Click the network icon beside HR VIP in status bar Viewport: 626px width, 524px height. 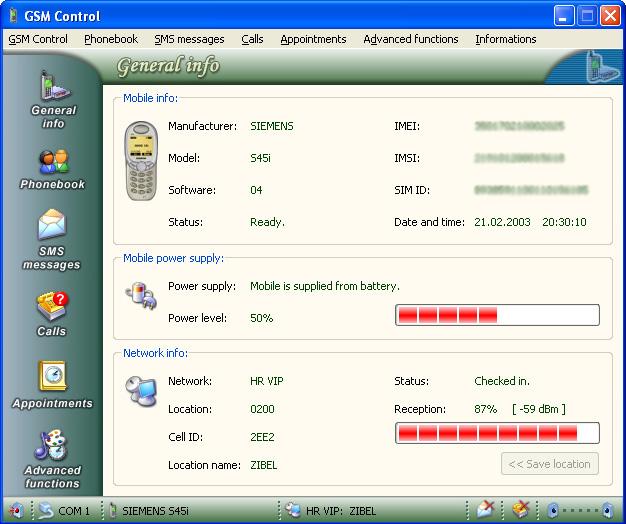click(x=293, y=510)
